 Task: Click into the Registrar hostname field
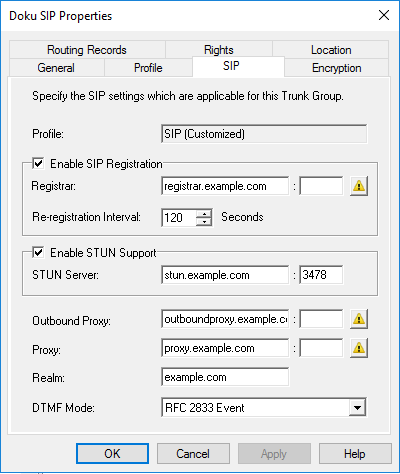(225, 186)
